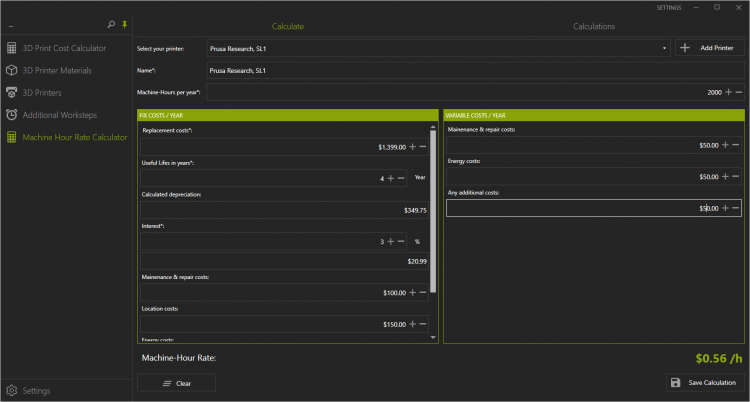Decrease variable Energy costs with minus
Screen dimensions: 750x402
(x=736, y=177)
